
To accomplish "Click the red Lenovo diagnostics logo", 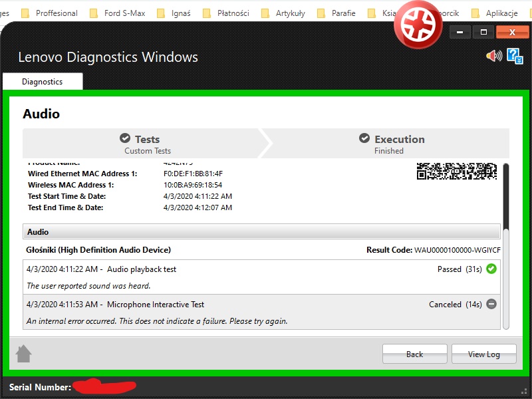I will pyautogui.click(x=418, y=25).
